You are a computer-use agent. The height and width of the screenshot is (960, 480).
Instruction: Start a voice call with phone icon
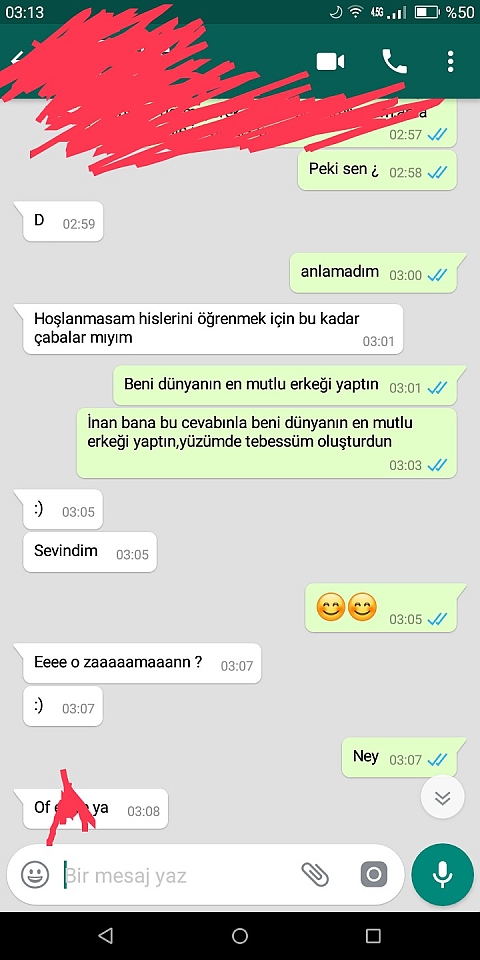coord(394,61)
